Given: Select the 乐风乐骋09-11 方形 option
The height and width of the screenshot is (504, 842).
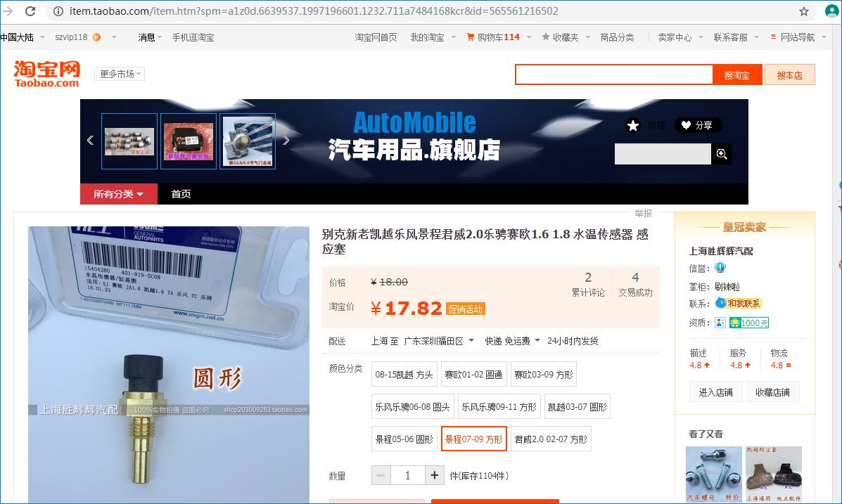Looking at the screenshot, I should [x=499, y=407].
